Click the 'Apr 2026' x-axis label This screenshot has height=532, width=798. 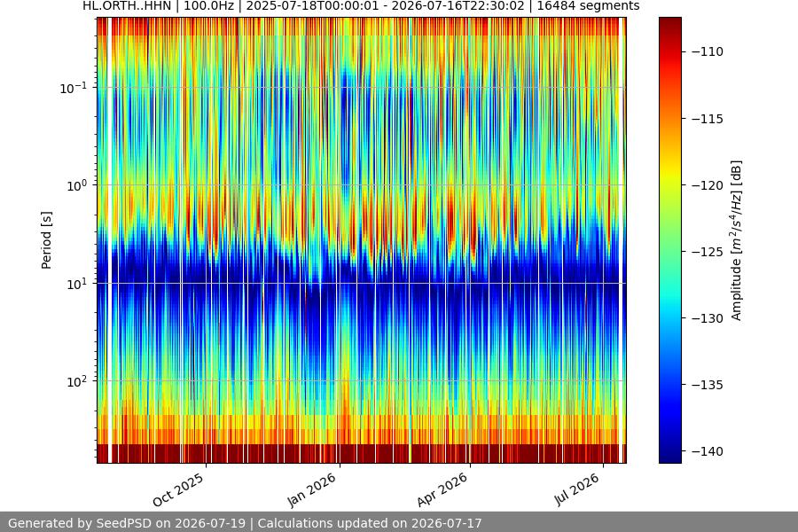(442, 490)
